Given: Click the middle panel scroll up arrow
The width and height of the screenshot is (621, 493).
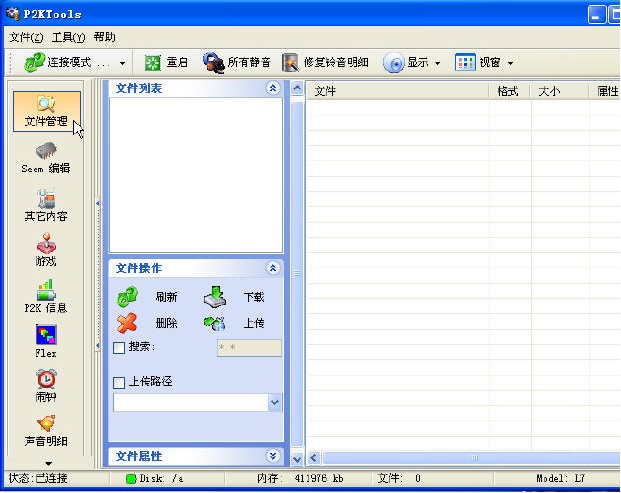Looking at the screenshot, I should tap(297, 88).
